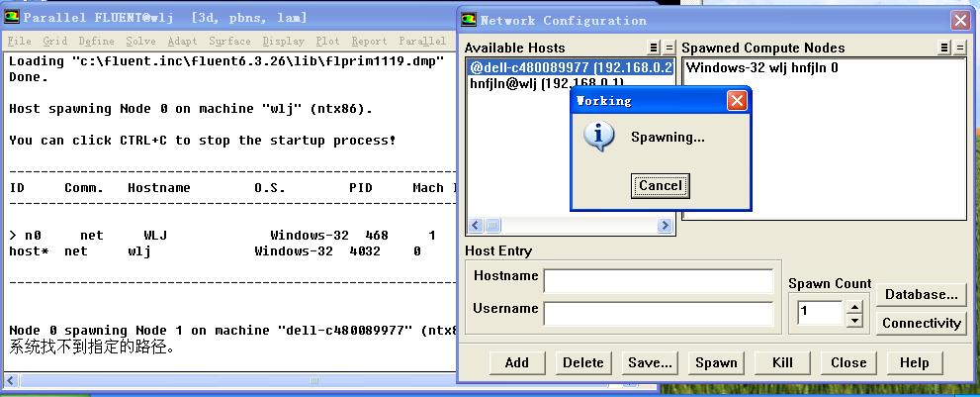Click deselect-all icon for Spawned Compute Nodes
Screen dimensions: 980x397
(959, 48)
